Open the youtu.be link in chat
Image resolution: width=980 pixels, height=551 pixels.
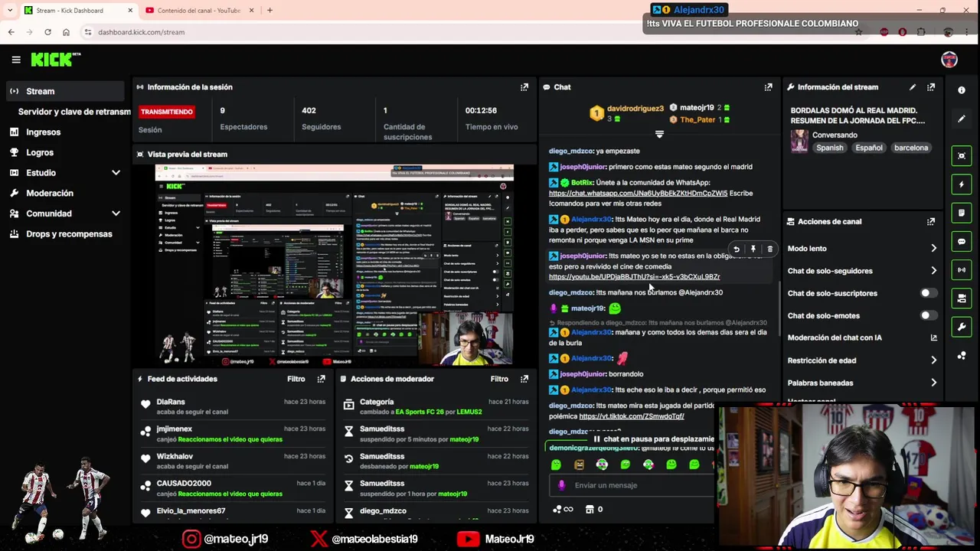(x=634, y=277)
